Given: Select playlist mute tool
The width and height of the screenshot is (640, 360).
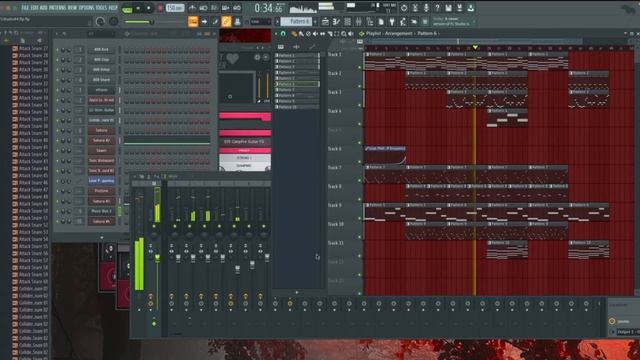Looking at the screenshot, I should [315, 34].
